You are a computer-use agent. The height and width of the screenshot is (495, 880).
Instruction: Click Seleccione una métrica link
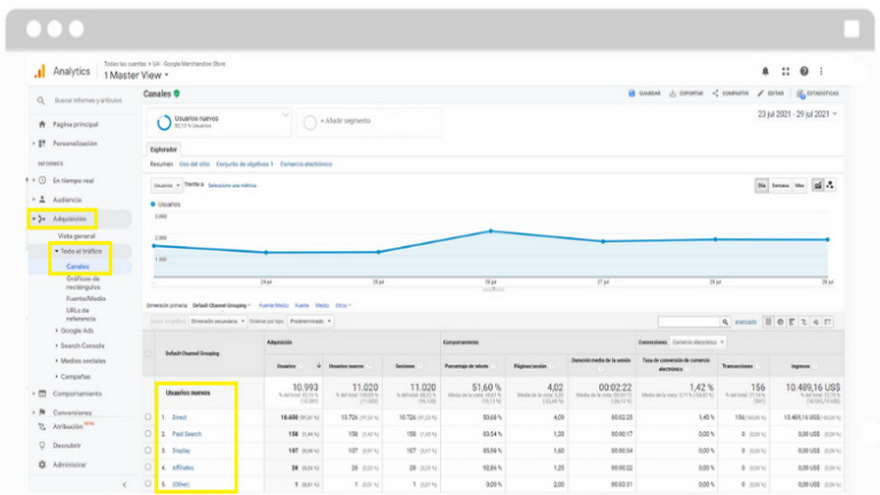point(232,185)
